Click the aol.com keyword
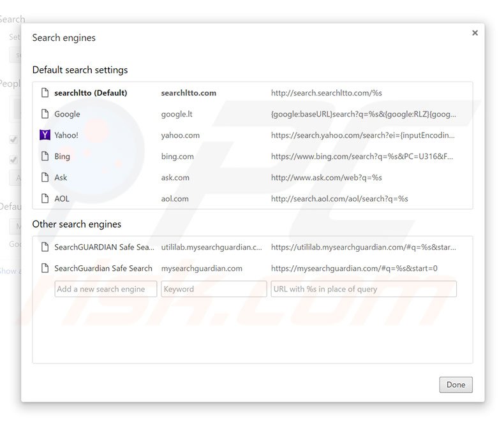The width and height of the screenshot is (504, 424). [175, 199]
